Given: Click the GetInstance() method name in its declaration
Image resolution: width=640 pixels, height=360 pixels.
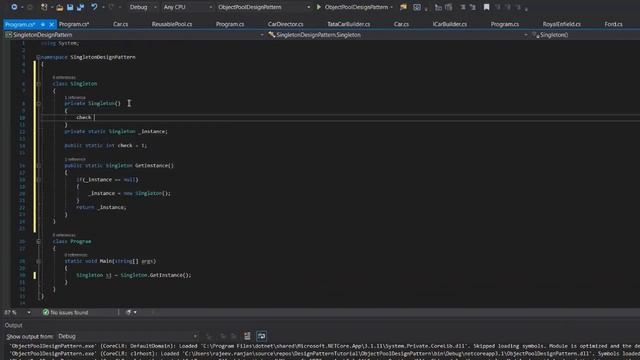Looking at the screenshot, I should 154,166.
